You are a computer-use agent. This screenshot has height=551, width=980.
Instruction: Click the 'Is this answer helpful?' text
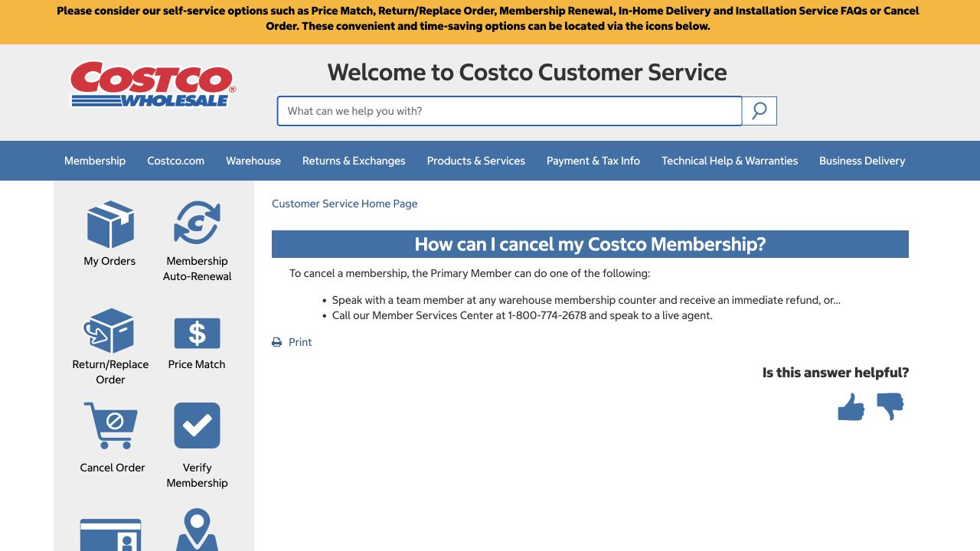835,373
